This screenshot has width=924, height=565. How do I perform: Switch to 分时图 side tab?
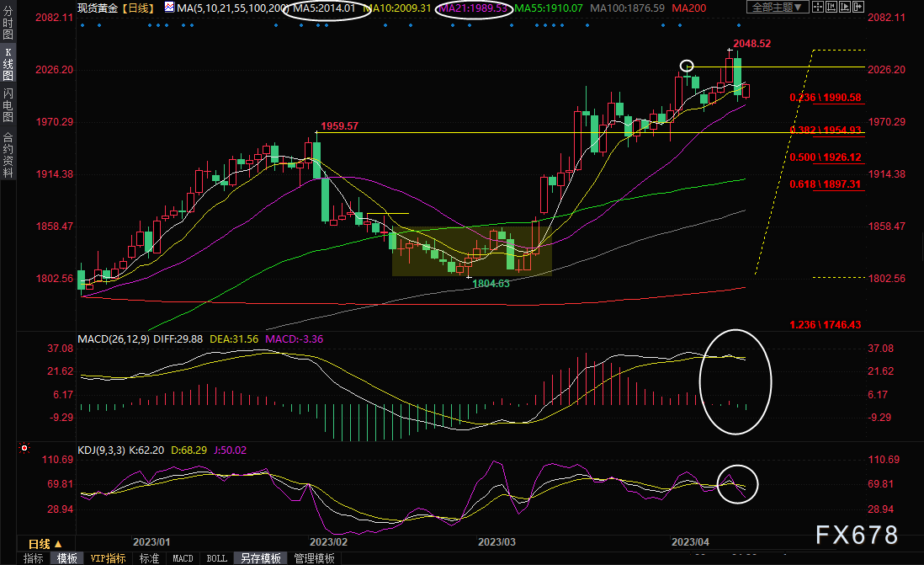point(8,23)
